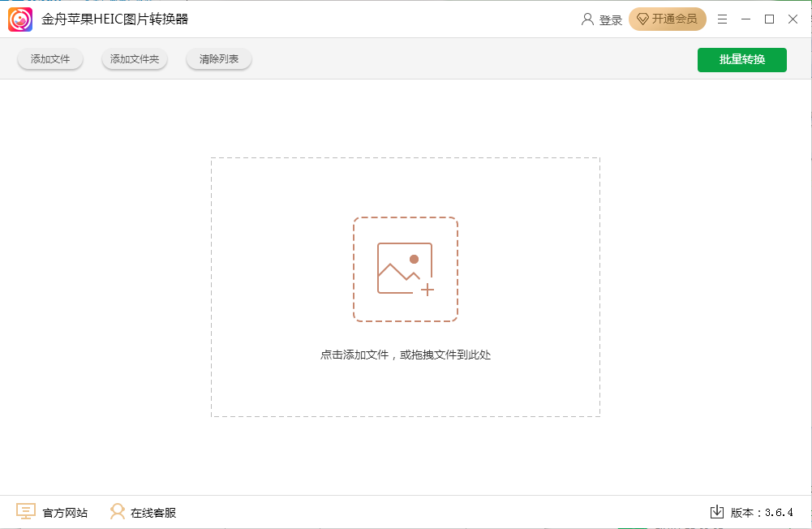Click the 开通会员 membership button
This screenshot has height=529, width=812.
click(668, 19)
